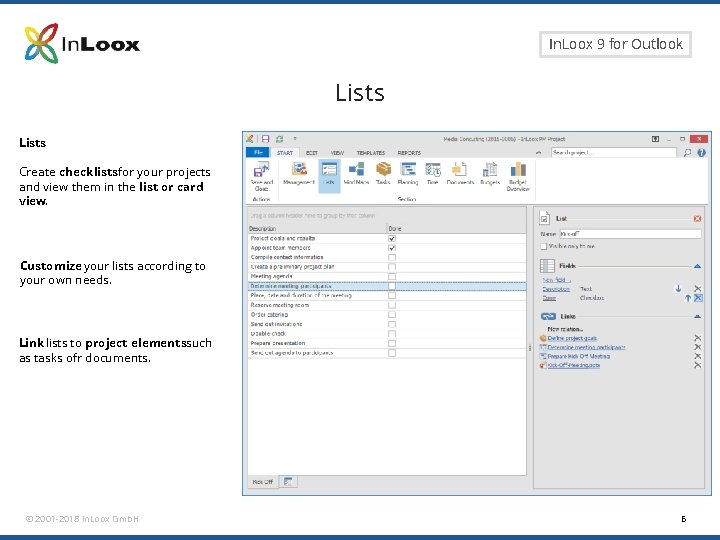This screenshot has width=720, height=540.
Task: Click New relation in Links section
Action: [x=565, y=329]
